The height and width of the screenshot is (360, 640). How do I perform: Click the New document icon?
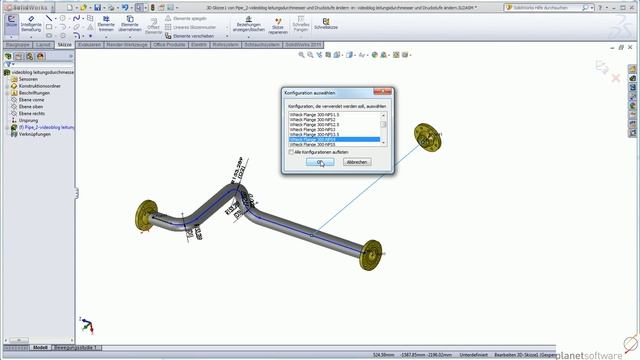pyautogui.click(x=70, y=7)
